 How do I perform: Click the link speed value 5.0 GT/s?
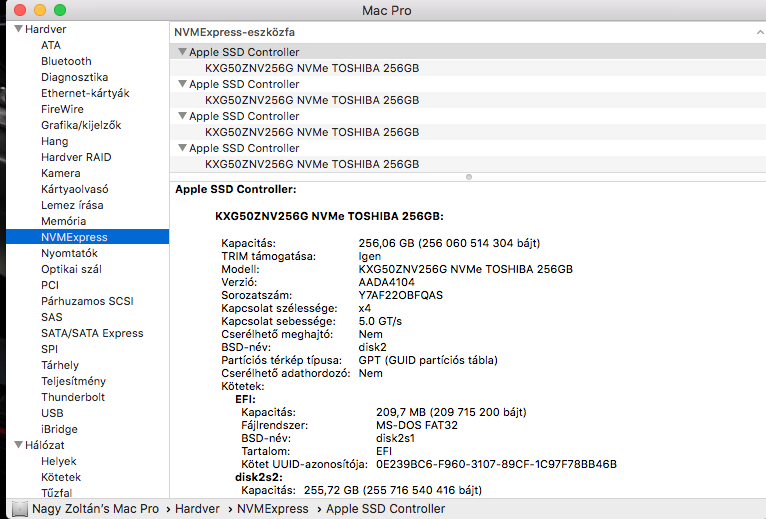[380, 321]
